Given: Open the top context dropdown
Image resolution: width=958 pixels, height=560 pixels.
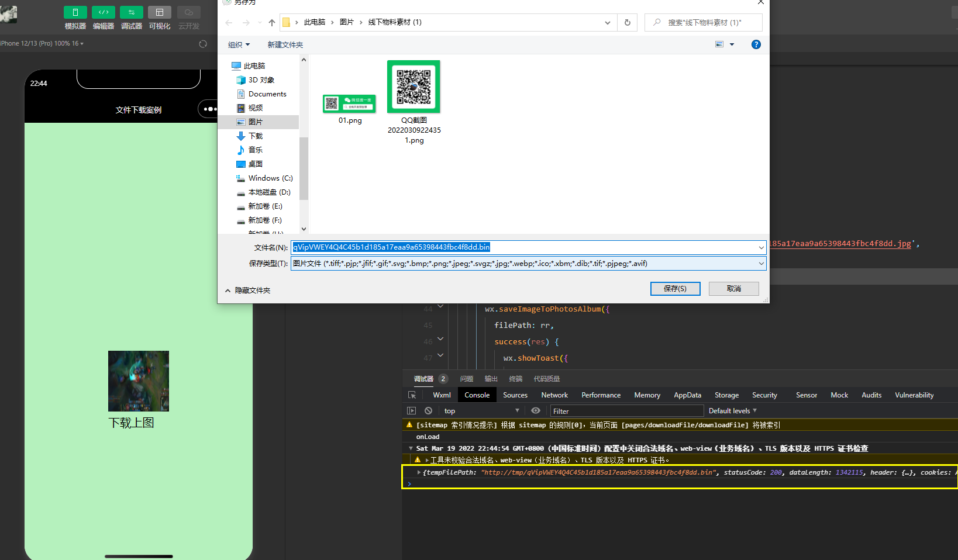Looking at the screenshot, I should tap(481, 411).
